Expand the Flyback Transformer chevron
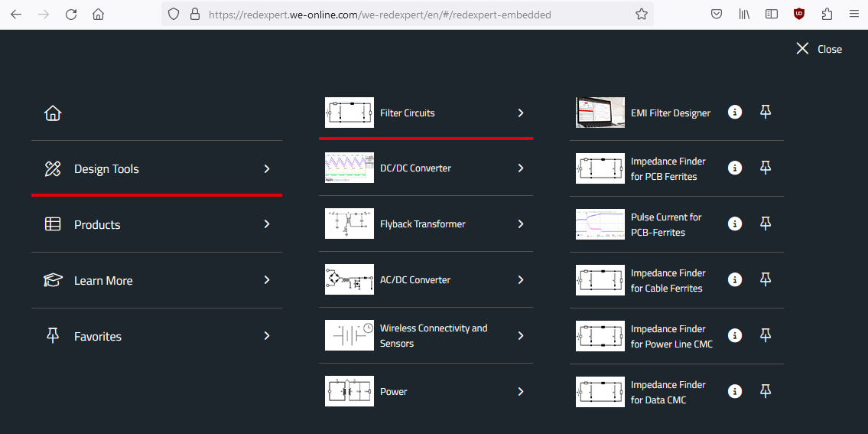Screen dimensions: 868x434 click(520, 224)
